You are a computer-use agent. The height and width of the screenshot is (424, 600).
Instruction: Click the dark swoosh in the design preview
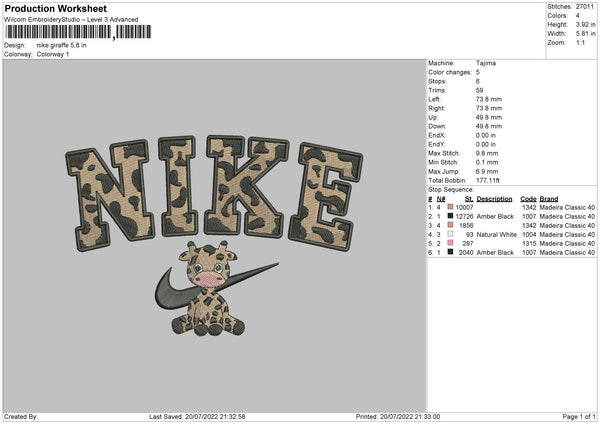[x=217, y=286]
